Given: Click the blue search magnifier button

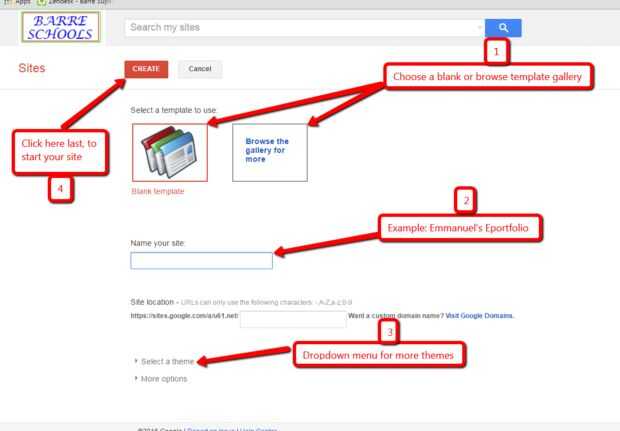Looking at the screenshot, I should click(503, 28).
